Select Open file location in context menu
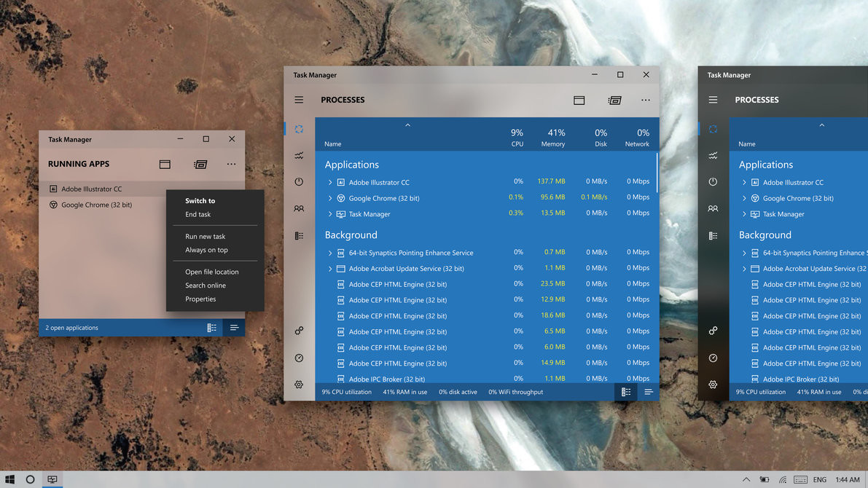The height and width of the screenshot is (488, 868). [x=211, y=272]
